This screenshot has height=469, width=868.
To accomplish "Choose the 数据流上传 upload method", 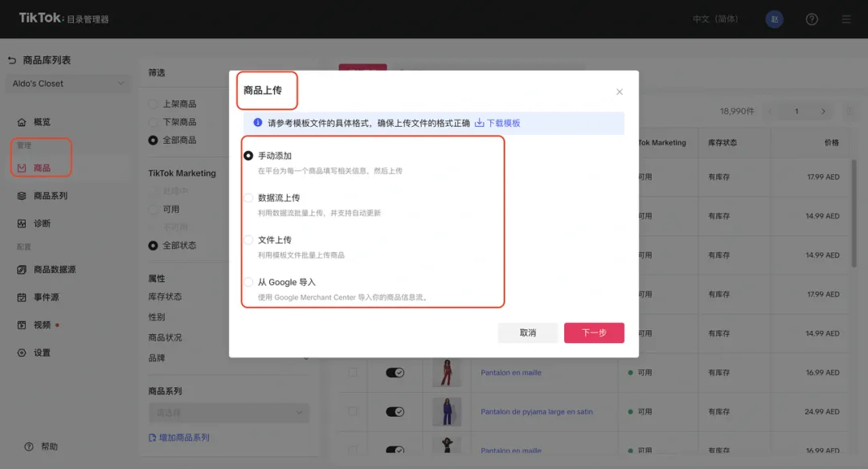I will click(x=248, y=198).
